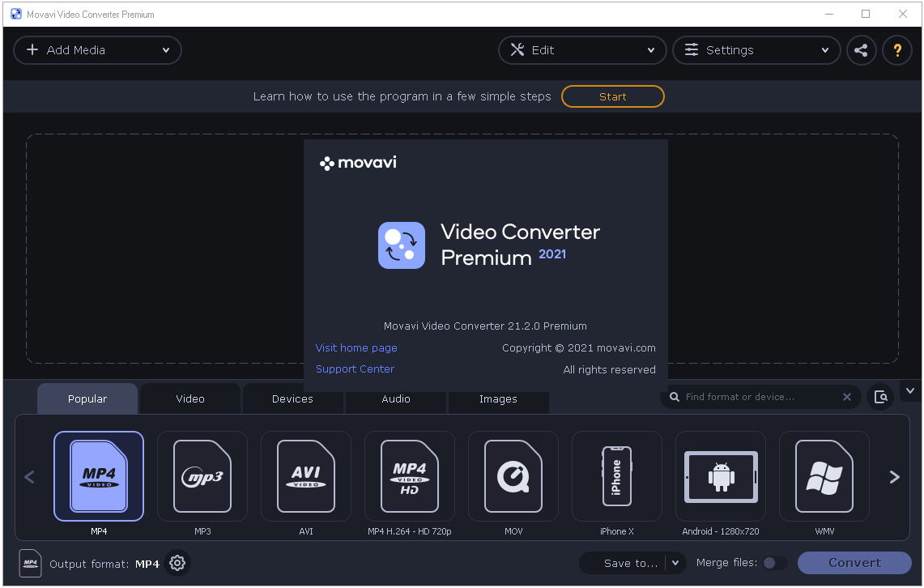The image size is (924, 588).
Task: Open output format settings gear
Action: coord(177,563)
